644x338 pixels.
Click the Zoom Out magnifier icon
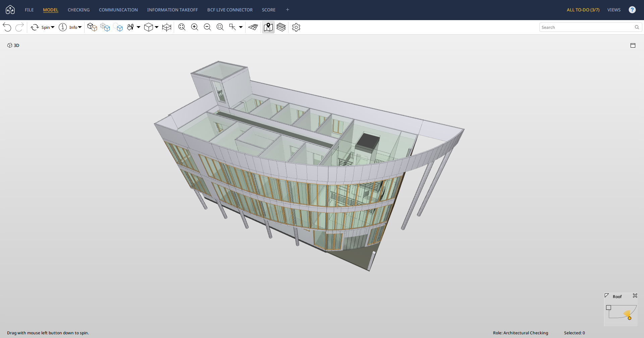click(x=207, y=27)
